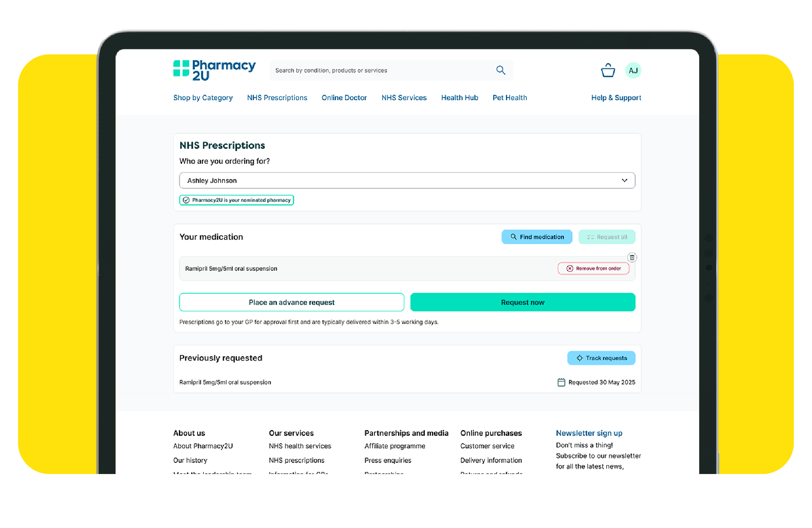
Task: Select Health Hub in navigation
Action: click(x=459, y=98)
